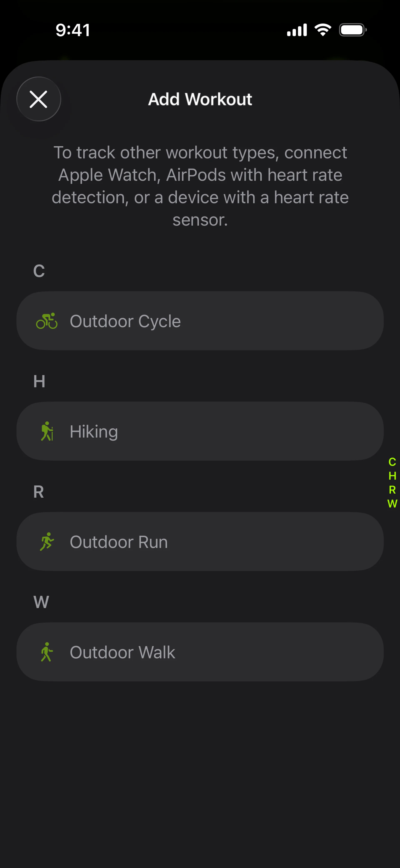400x868 pixels.
Task: Tap the Add Workout title
Action: (200, 99)
